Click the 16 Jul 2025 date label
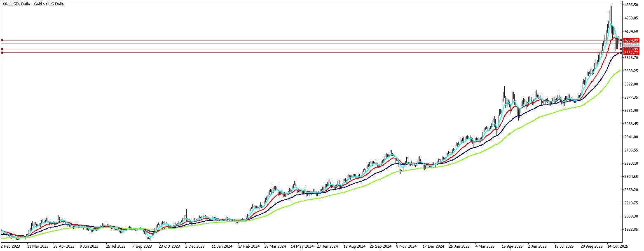 point(565,246)
